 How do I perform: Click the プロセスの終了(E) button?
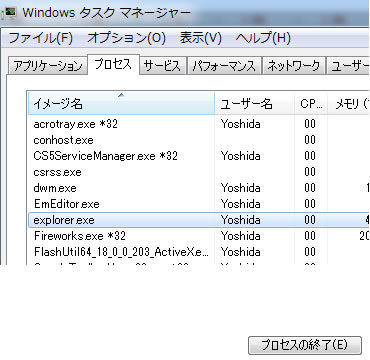305,345
